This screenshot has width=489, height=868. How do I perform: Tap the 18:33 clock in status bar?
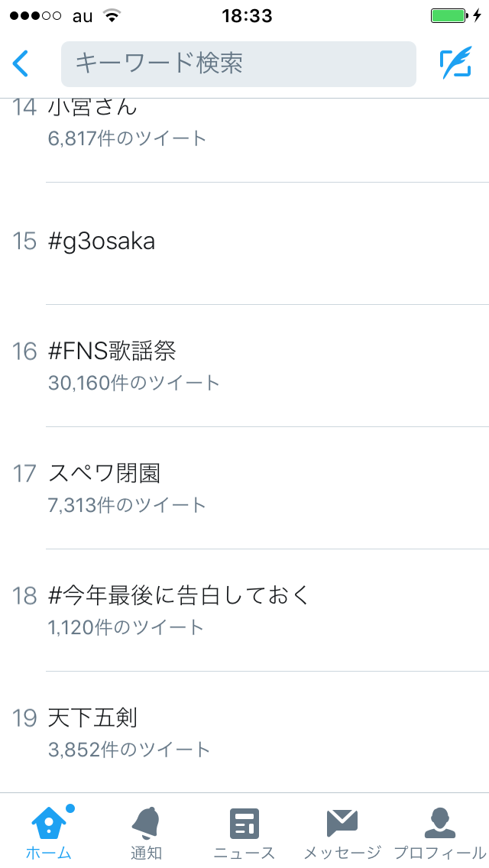pyautogui.click(x=247, y=15)
